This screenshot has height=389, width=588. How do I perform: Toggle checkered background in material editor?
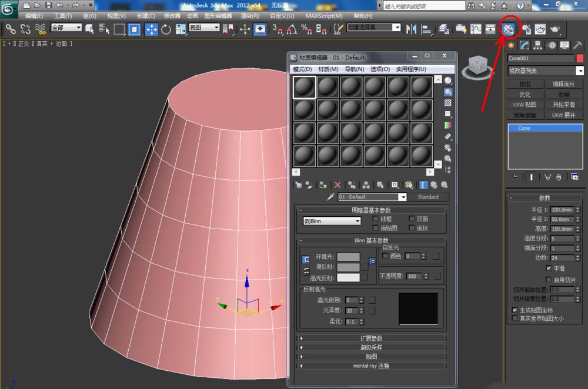448,103
